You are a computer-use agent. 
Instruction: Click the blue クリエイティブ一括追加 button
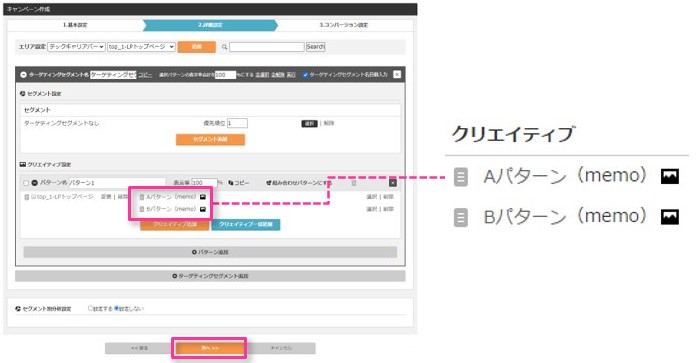click(246, 224)
